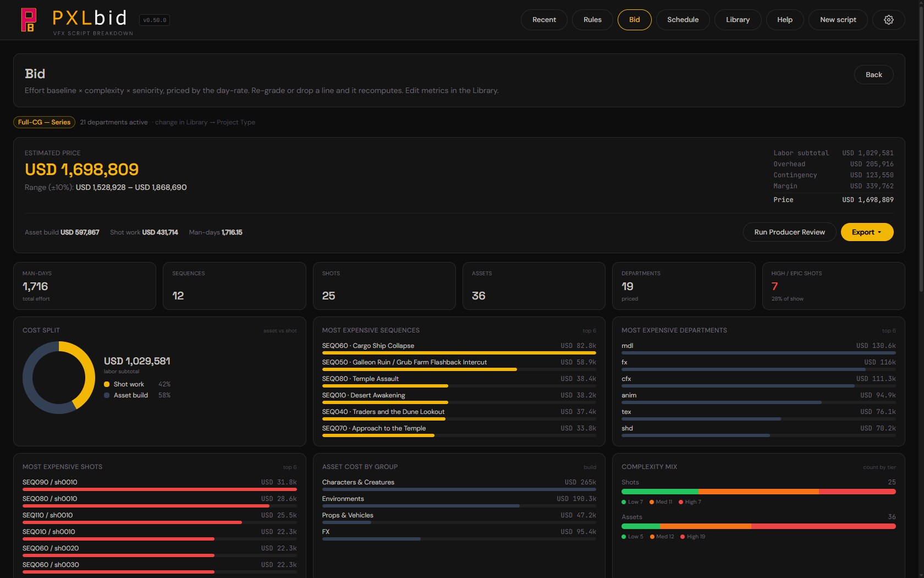Open the Recent page

[544, 20]
